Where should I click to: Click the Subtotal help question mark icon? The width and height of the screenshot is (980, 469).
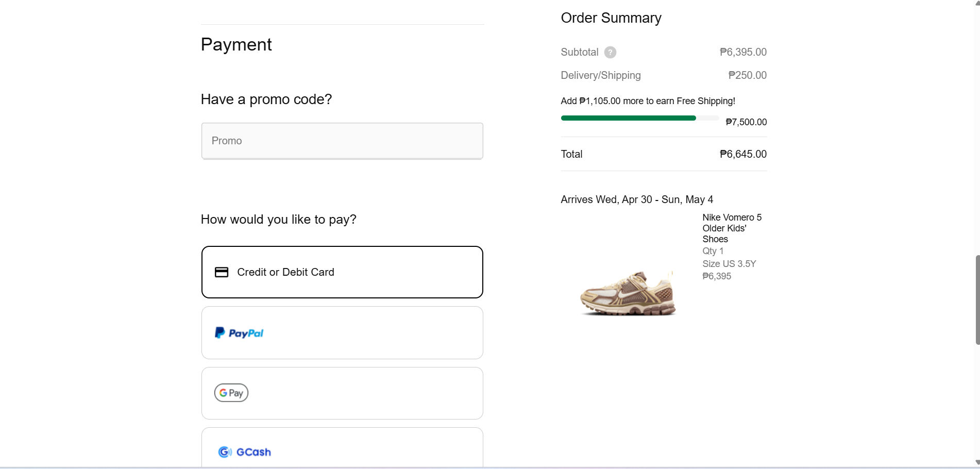(x=610, y=52)
